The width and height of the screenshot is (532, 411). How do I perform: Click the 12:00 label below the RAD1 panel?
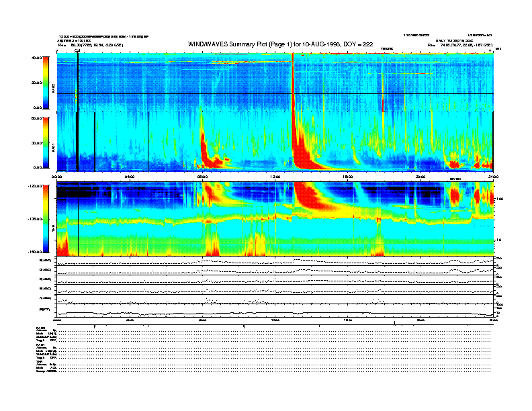click(275, 177)
